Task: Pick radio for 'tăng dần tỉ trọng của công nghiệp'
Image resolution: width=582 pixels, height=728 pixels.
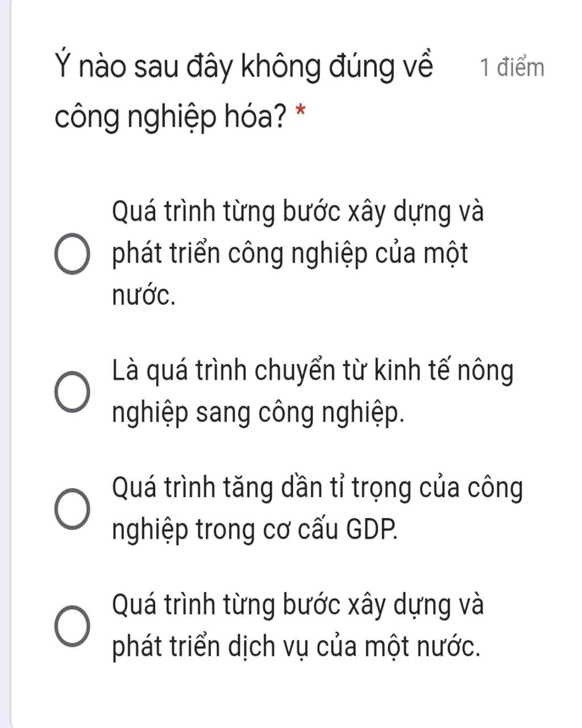Action: (72, 509)
